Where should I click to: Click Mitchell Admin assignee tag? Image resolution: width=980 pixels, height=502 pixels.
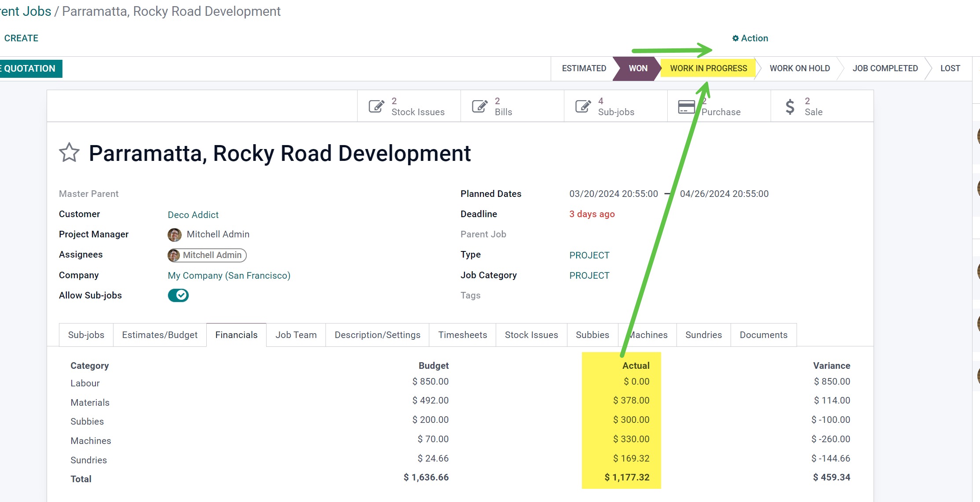207,255
